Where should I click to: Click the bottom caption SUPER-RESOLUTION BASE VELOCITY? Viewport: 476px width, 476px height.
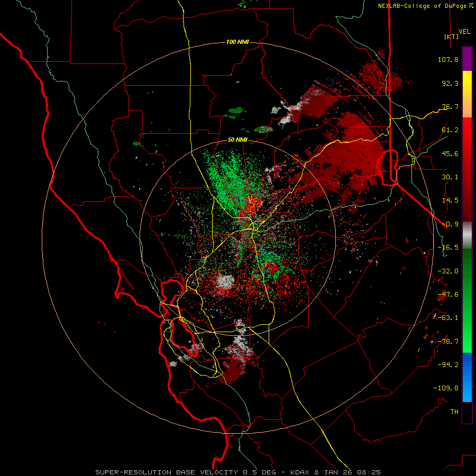pos(168,472)
